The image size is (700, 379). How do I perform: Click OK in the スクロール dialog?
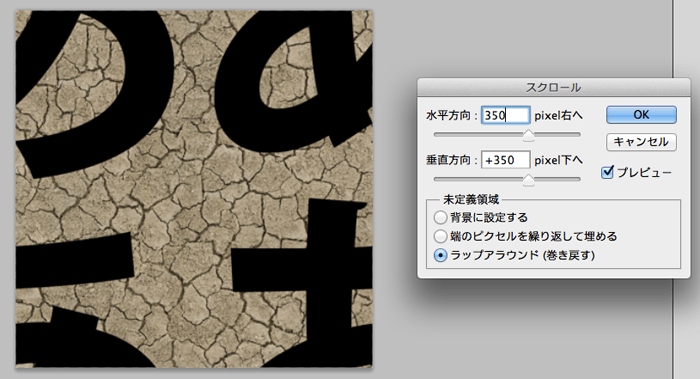[641, 115]
